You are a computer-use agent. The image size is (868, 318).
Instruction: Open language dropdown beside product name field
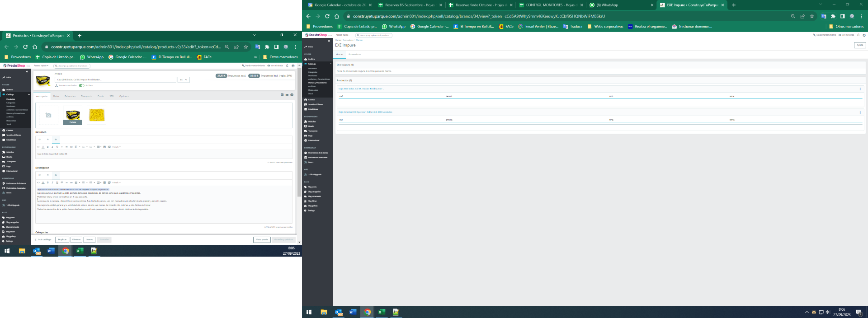(184, 79)
